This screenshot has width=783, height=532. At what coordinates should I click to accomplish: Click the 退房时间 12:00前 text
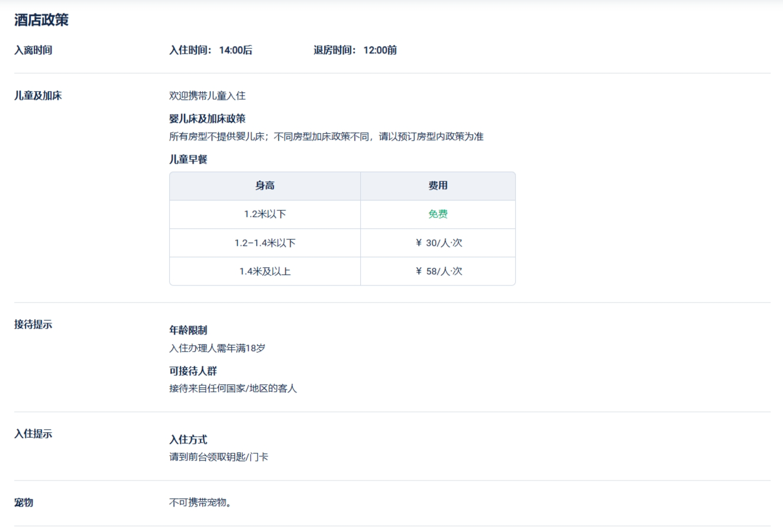point(355,50)
